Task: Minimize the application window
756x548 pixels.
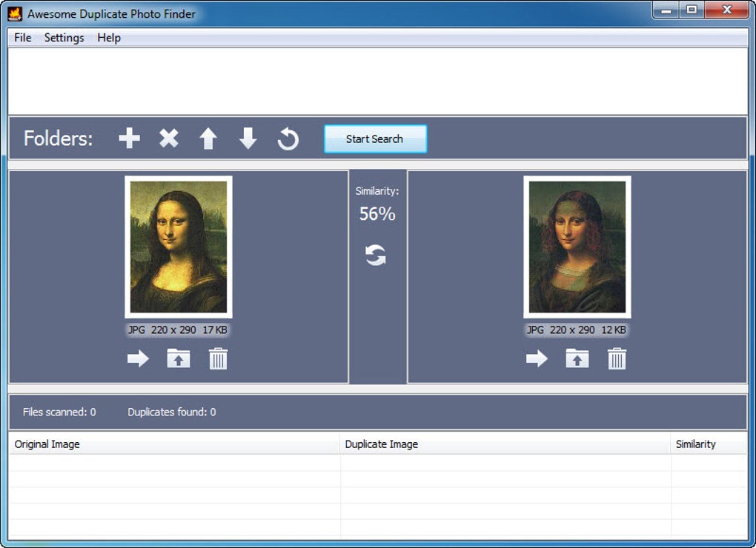Action: click(666, 10)
